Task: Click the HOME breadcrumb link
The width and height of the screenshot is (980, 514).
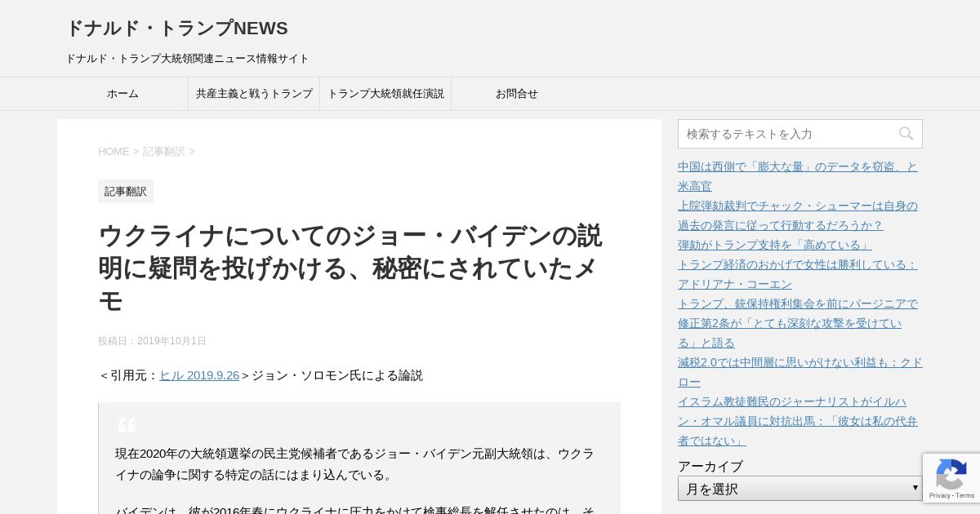Action: point(114,152)
